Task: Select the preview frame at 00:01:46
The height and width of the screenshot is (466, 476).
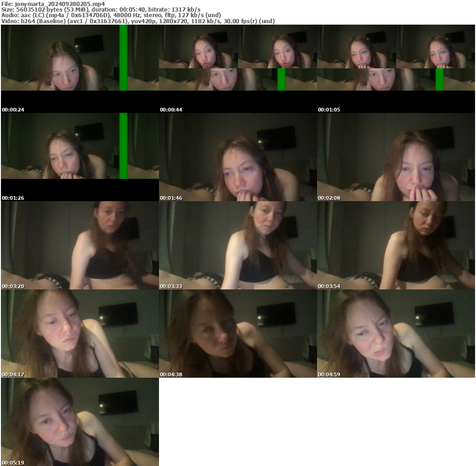Action: 238,153
